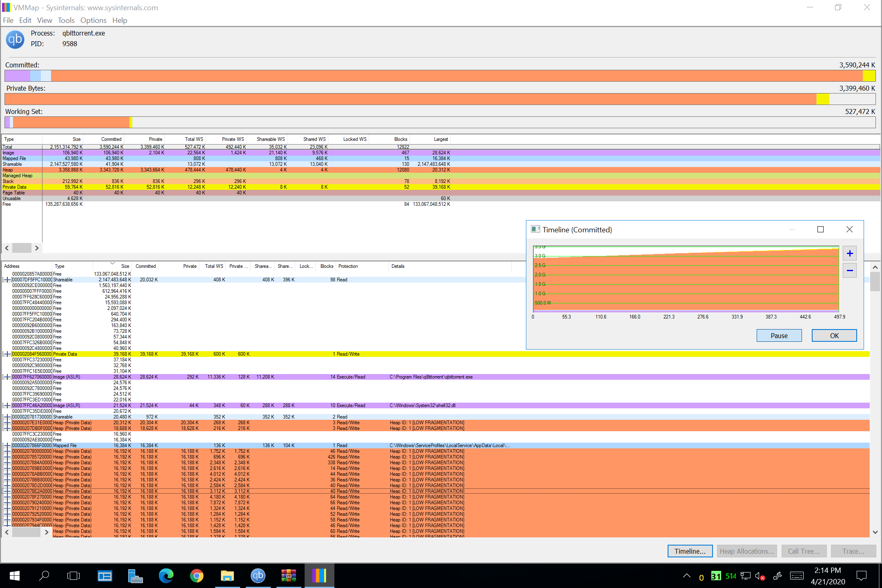882x588 pixels.
Task: Click the muted volume tray icon
Action: [x=760, y=576]
